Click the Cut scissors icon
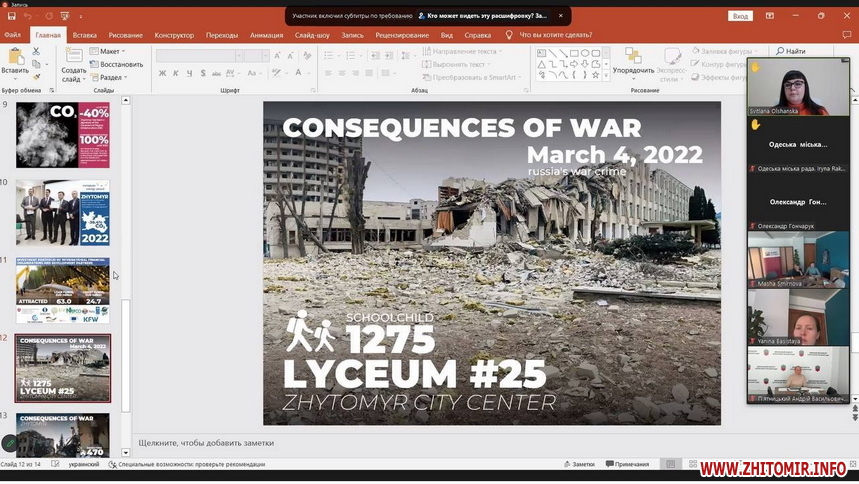Image resolution: width=859 pixels, height=484 pixels. click(37, 51)
